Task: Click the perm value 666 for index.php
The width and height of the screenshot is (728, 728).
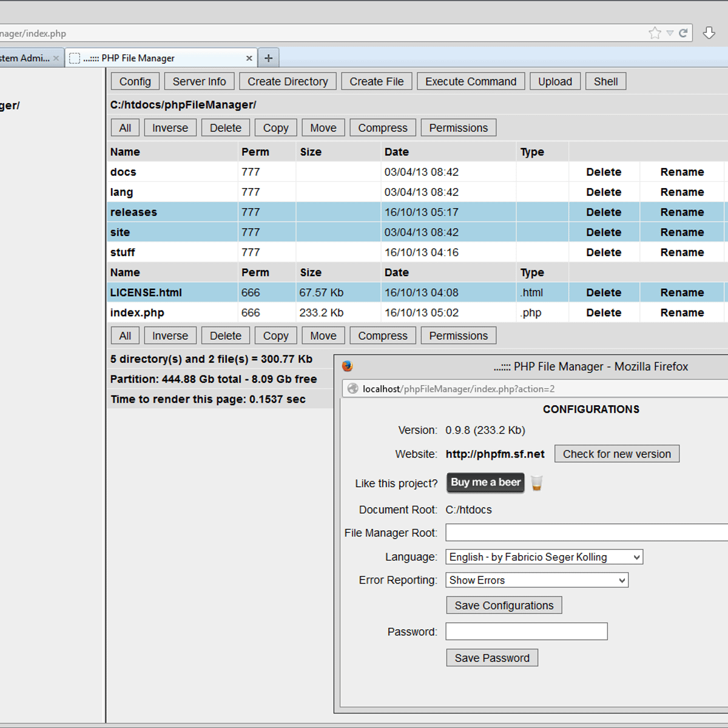Action: point(251,312)
